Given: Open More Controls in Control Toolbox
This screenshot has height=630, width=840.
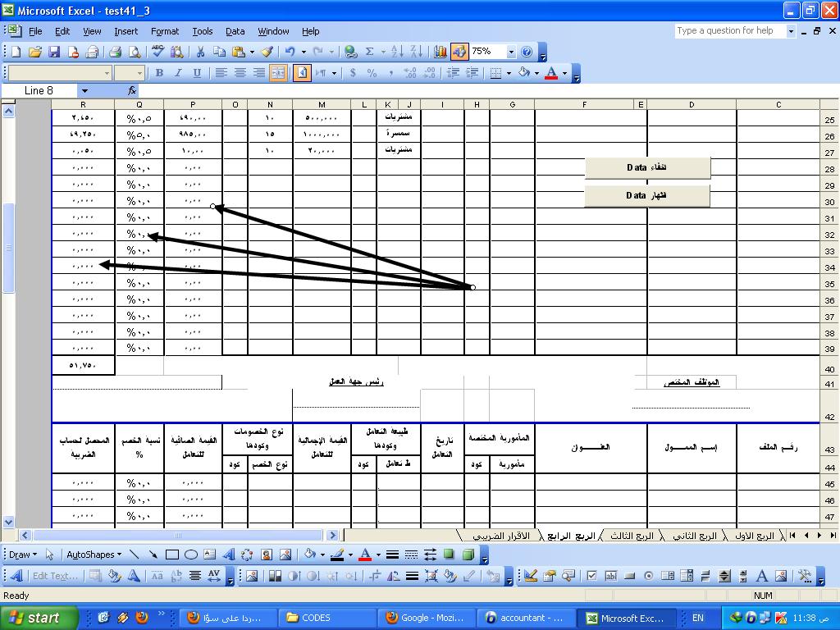Looking at the screenshot, I should (805, 577).
